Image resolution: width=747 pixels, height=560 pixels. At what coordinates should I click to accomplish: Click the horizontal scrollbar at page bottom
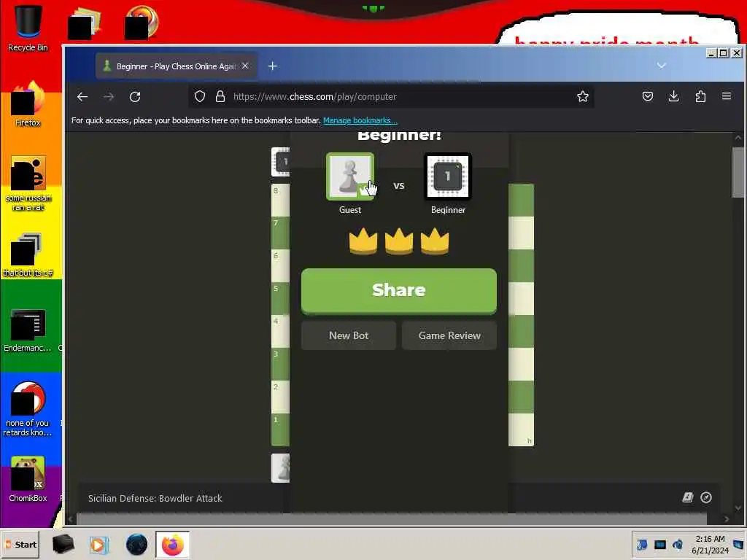click(391, 518)
